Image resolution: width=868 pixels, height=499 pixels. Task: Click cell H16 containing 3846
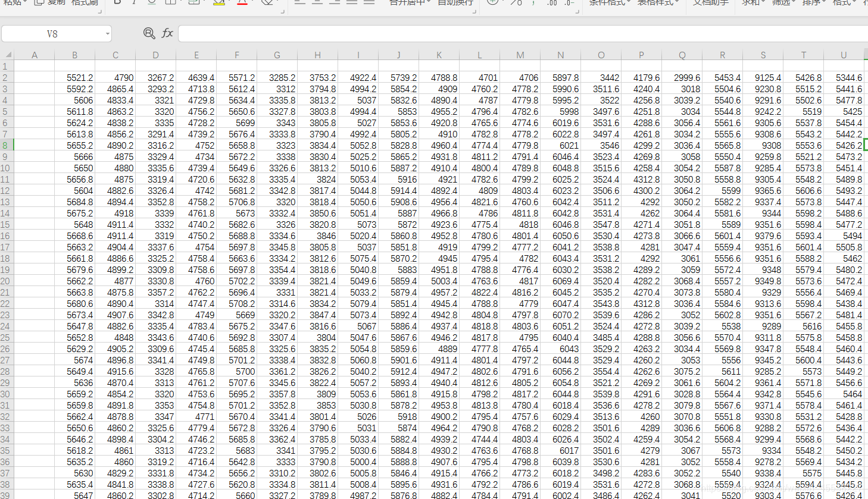click(x=318, y=236)
